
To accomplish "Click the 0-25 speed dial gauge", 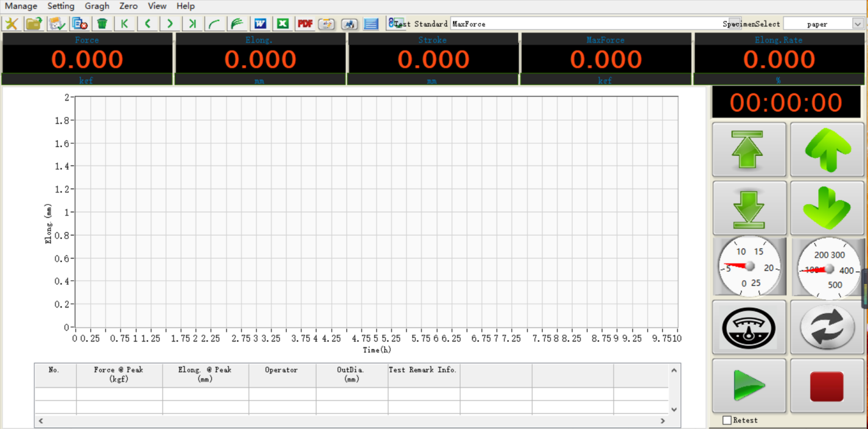I will 749,267.
